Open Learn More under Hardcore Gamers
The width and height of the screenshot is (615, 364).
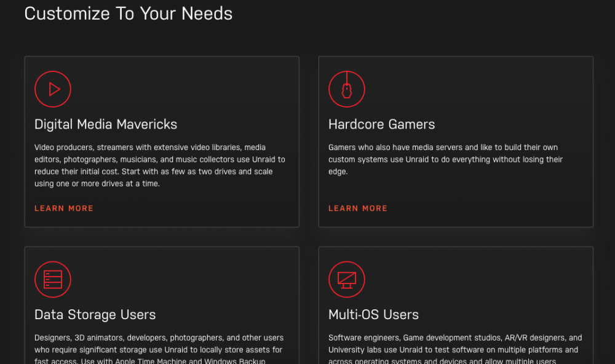358,208
